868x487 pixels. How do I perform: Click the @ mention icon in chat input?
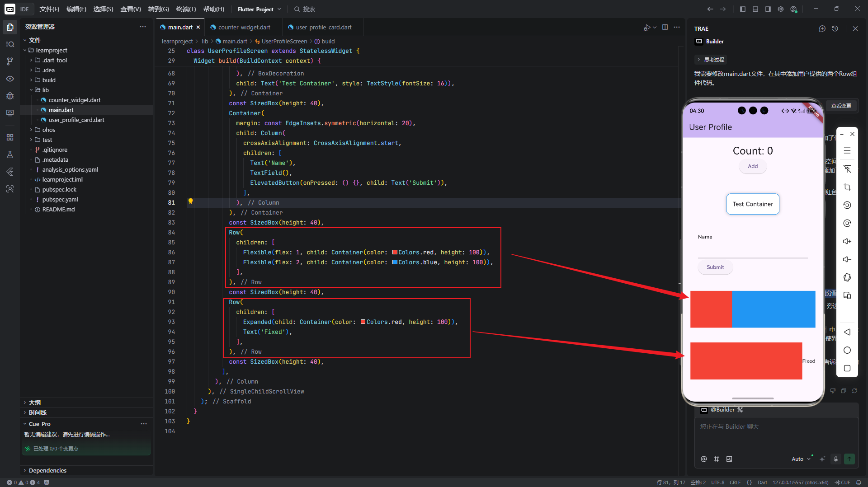coord(704,459)
